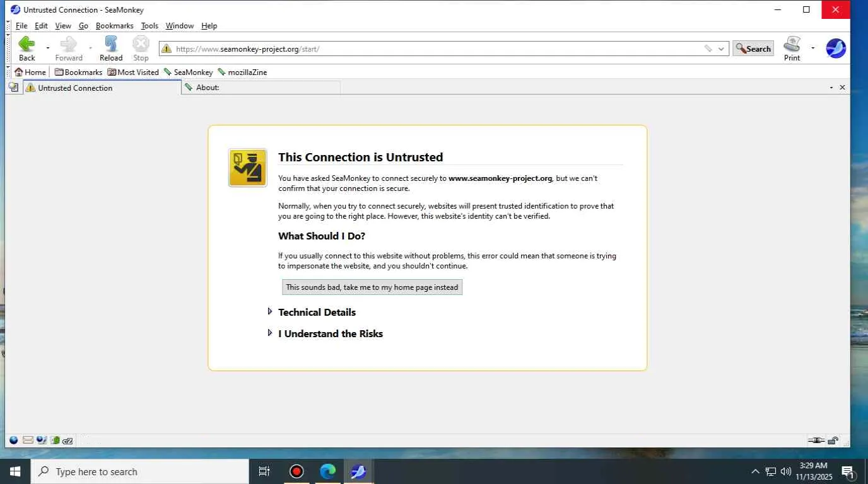Minimize the SeaMonkey window

click(x=778, y=9)
